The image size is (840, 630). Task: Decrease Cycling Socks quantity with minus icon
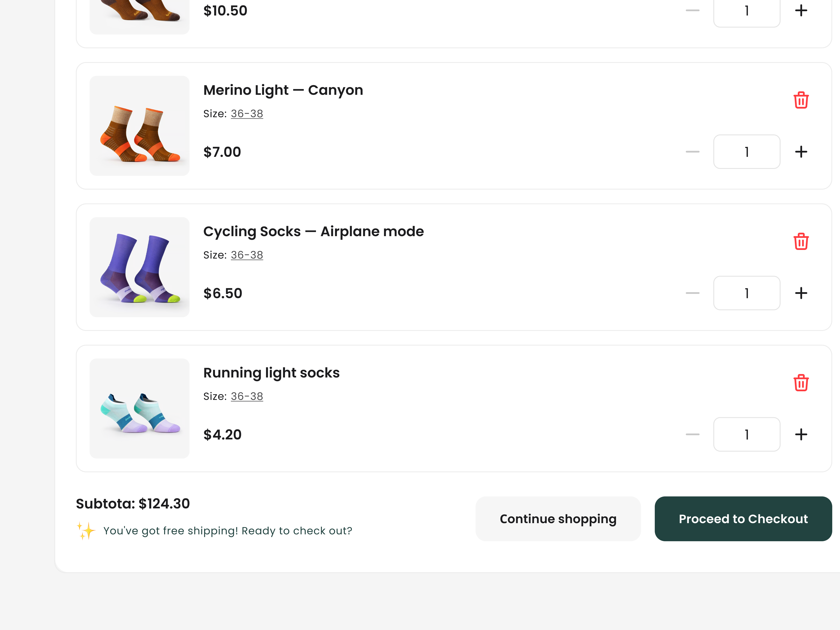click(692, 293)
